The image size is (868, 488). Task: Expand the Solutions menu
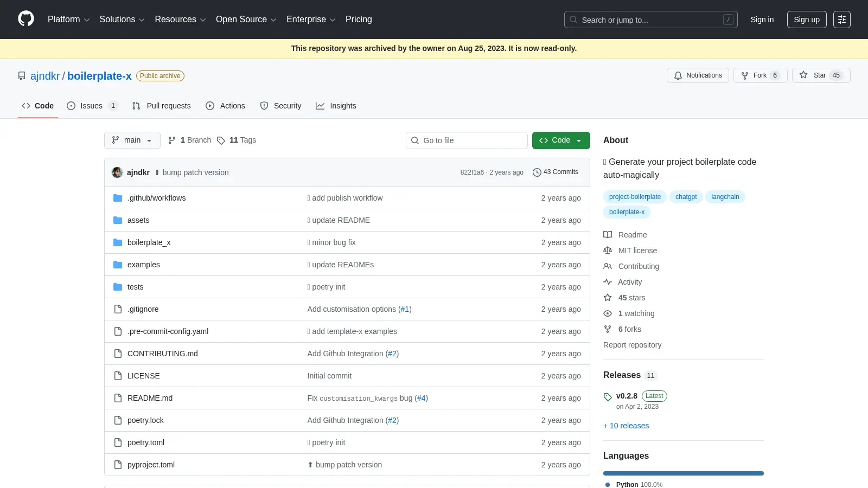click(122, 20)
